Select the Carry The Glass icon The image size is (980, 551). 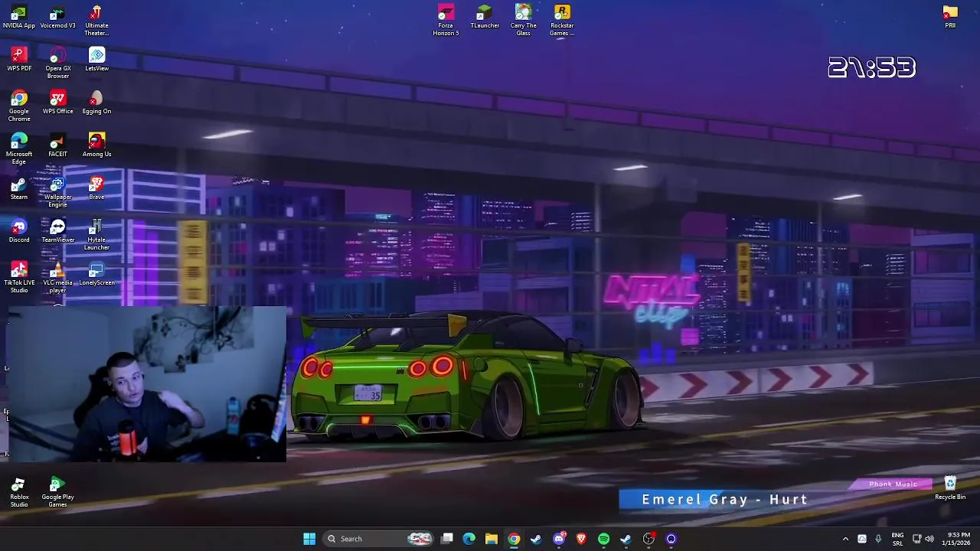[524, 21]
